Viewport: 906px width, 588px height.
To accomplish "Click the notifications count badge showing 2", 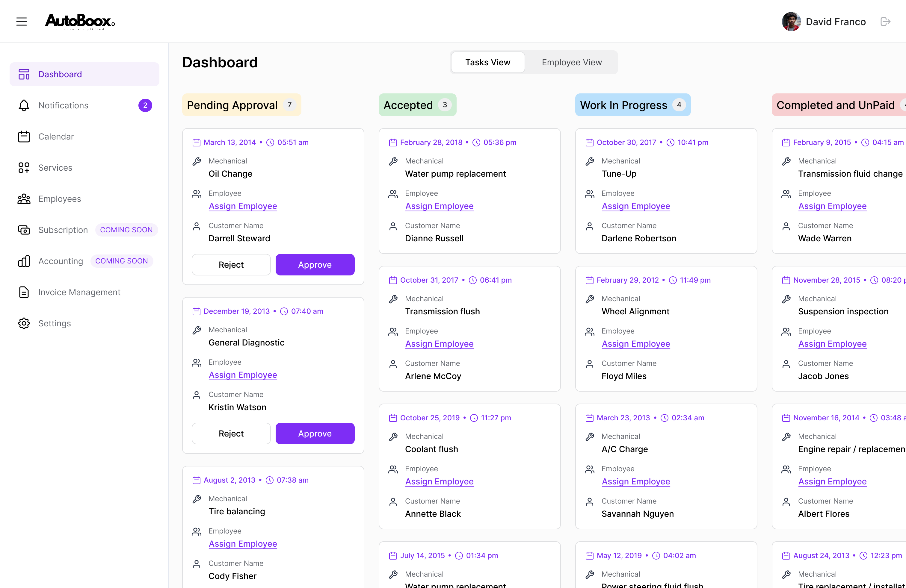I will click(145, 105).
